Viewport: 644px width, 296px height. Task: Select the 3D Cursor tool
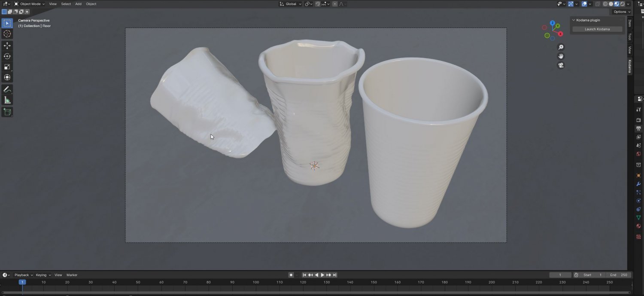click(x=7, y=34)
